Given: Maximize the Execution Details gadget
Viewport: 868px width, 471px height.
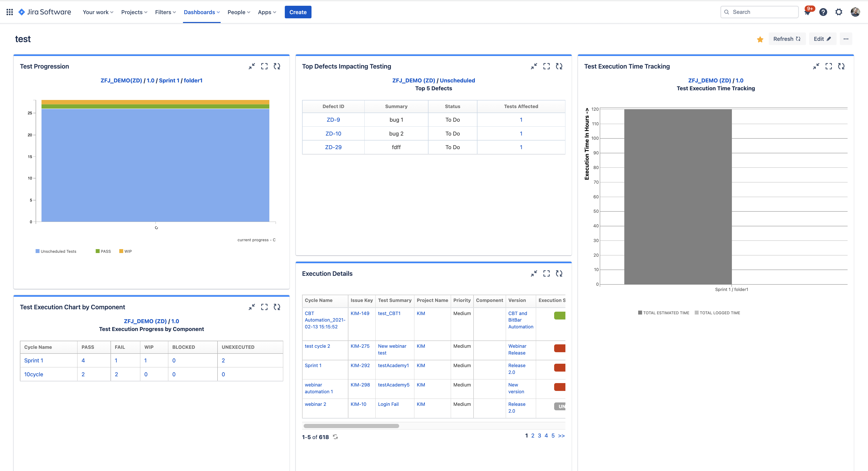Looking at the screenshot, I should (546, 273).
